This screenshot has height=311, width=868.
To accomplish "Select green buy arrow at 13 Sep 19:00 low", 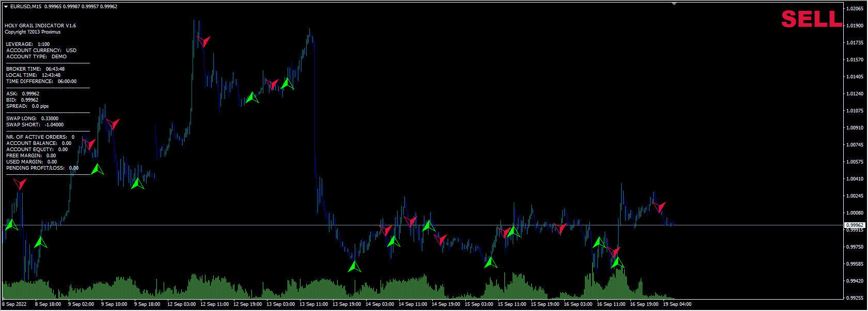I will [x=354, y=267].
